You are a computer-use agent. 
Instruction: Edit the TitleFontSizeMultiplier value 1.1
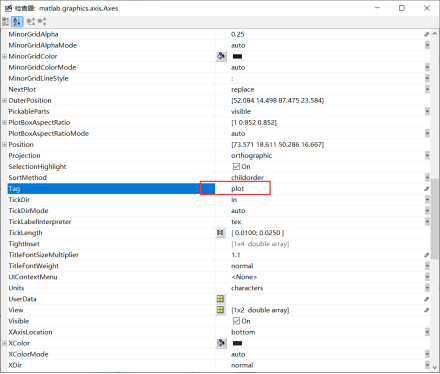coord(236,255)
